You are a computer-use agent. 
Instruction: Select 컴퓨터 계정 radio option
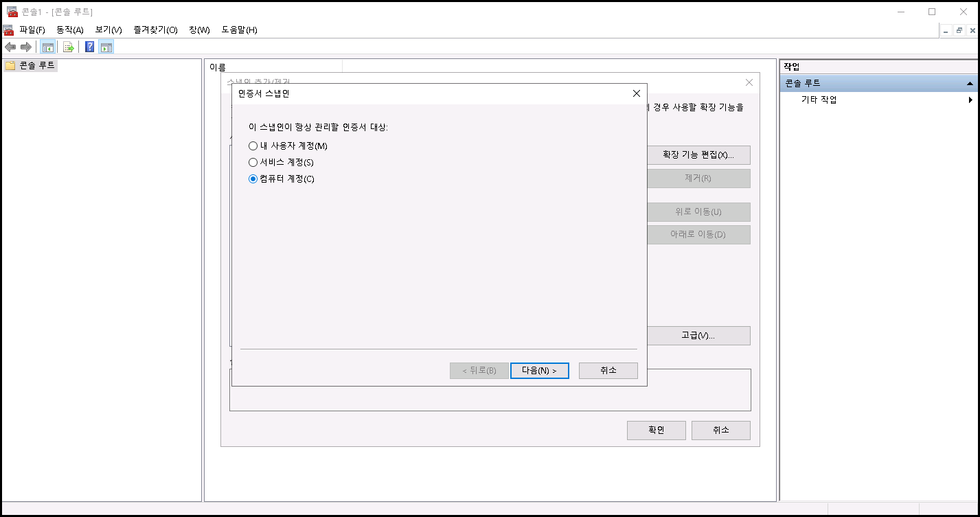(253, 179)
